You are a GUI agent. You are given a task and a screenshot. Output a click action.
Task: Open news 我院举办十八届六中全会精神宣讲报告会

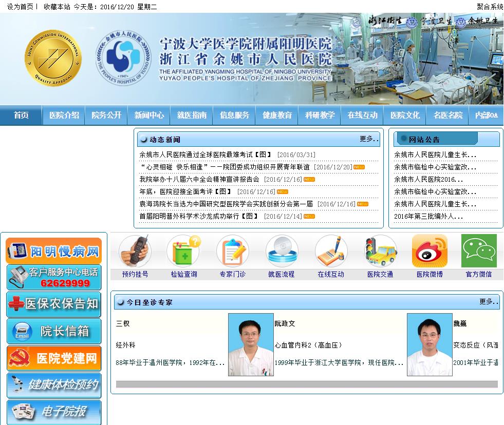pyautogui.click(x=199, y=179)
